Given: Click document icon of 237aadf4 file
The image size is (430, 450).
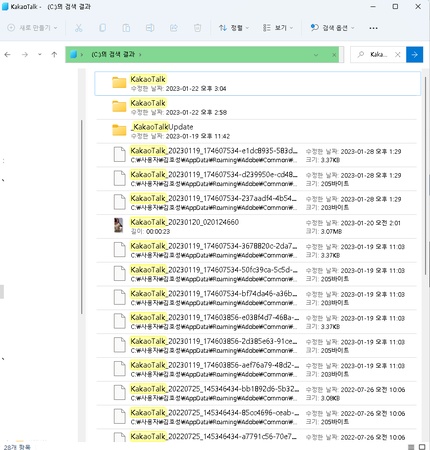Looking at the screenshot, I should click(x=119, y=202).
